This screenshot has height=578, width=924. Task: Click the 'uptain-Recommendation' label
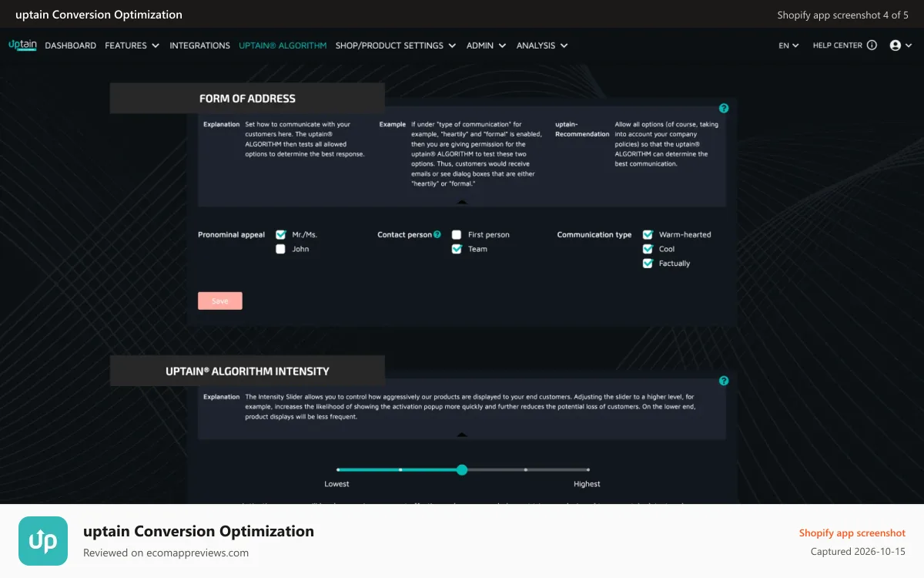tap(582, 129)
